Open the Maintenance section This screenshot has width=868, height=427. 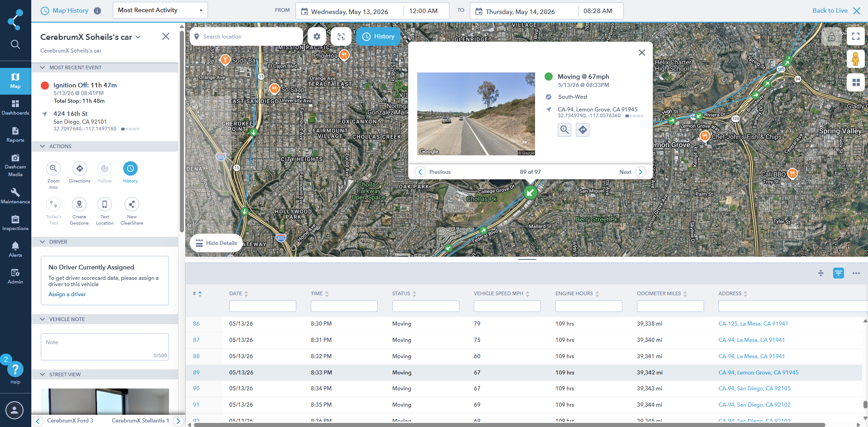pyautogui.click(x=15, y=196)
